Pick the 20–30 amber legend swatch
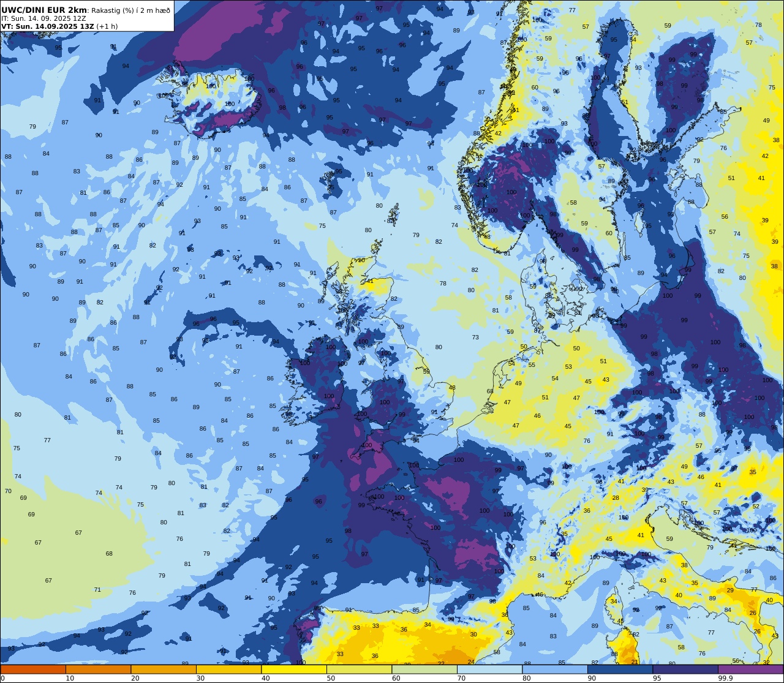784x683 pixels. [x=164, y=670]
